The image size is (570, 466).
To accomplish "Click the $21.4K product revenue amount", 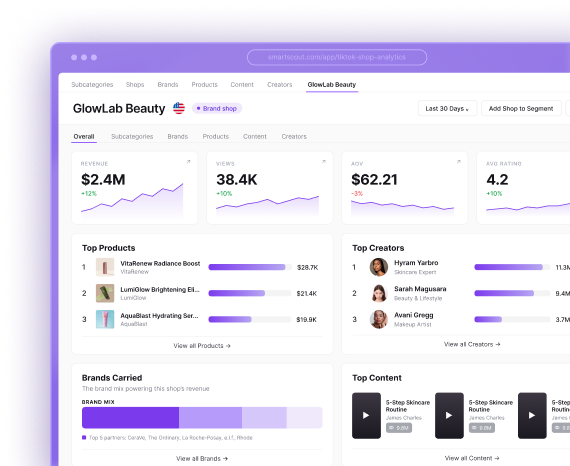I will tap(307, 293).
